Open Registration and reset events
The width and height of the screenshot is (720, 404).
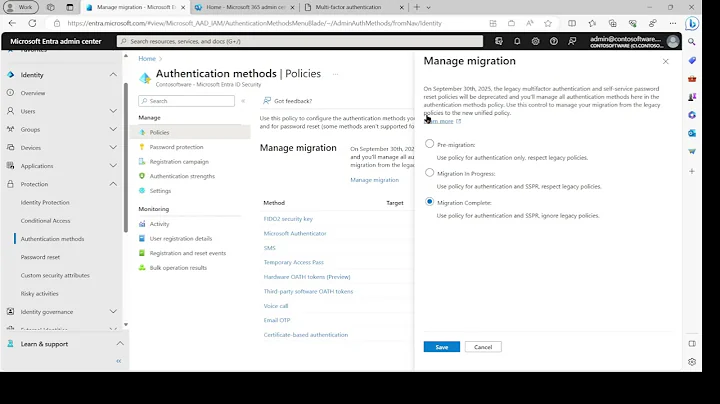pos(188,253)
